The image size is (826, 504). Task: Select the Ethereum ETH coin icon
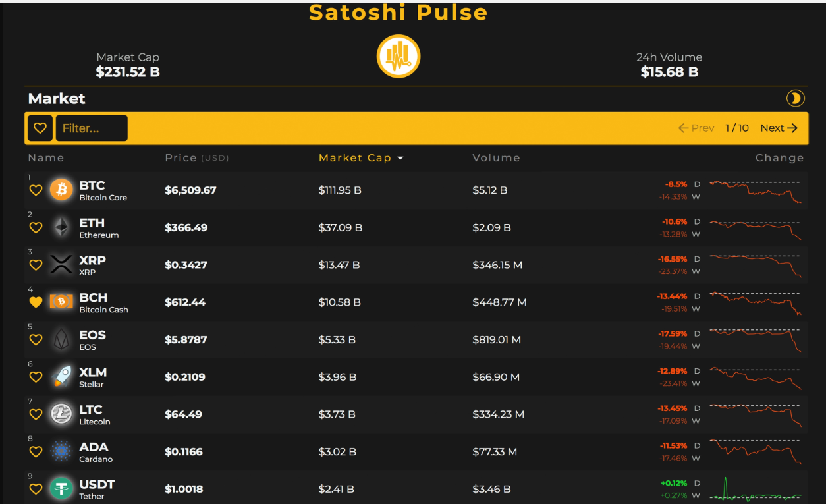pos(61,227)
